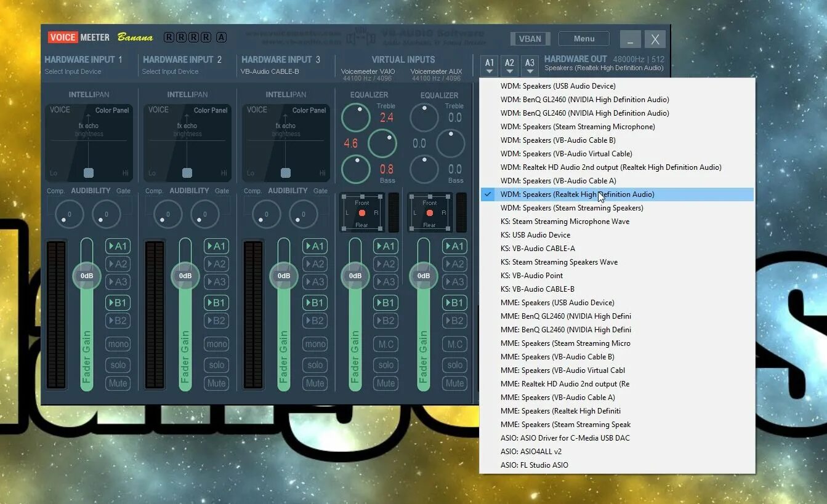Click Hardware Input 1 fader gain knob
Image resolution: width=827 pixels, height=504 pixels.
87,276
